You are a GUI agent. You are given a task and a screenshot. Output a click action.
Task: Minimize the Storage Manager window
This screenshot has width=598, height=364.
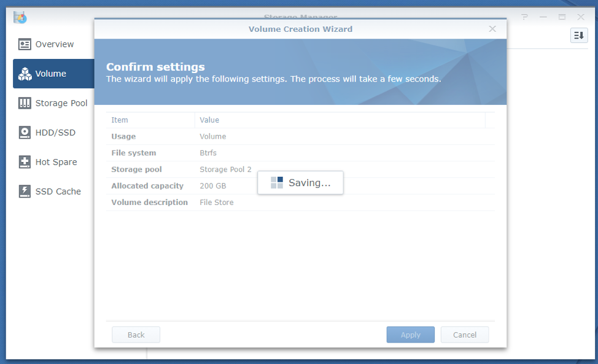(x=543, y=17)
